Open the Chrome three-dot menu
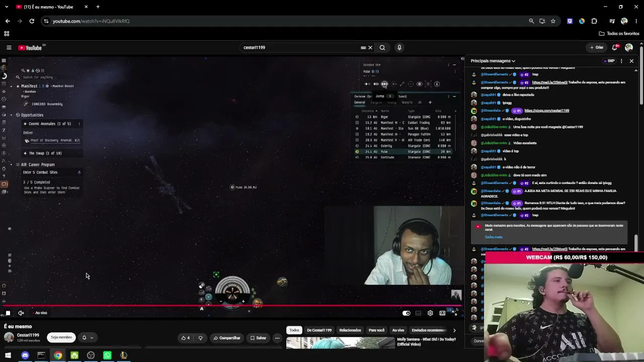 point(636,21)
